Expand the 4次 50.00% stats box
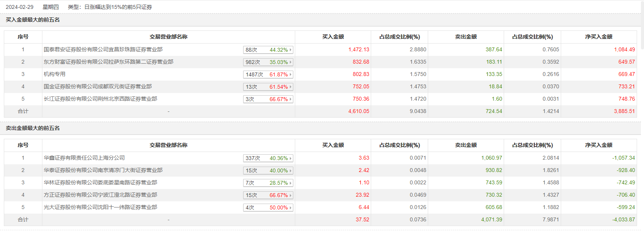The image size is (644, 231). [268, 207]
